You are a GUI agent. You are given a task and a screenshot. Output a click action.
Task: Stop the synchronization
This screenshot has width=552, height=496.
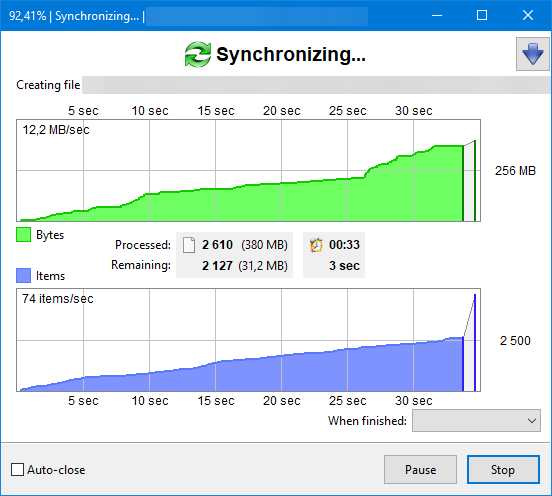tap(503, 470)
